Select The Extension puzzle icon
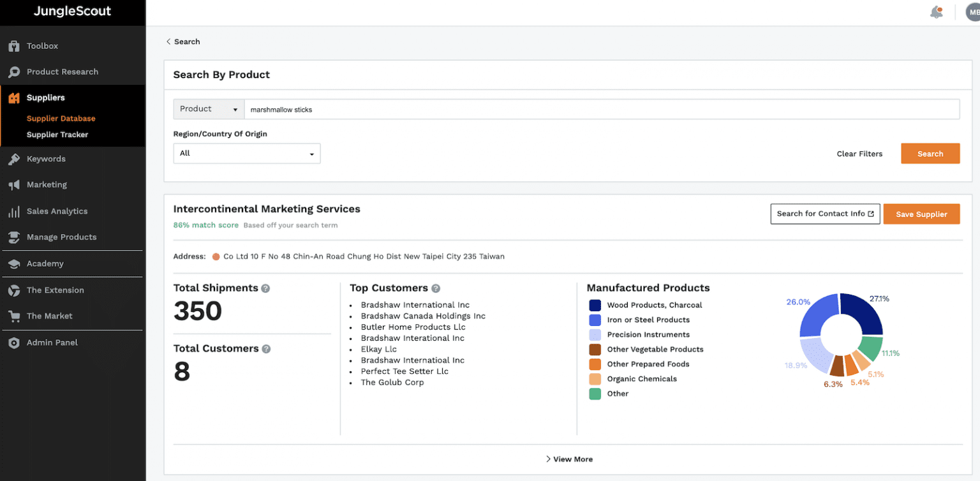Viewport: 980px width, 481px height. [14, 290]
